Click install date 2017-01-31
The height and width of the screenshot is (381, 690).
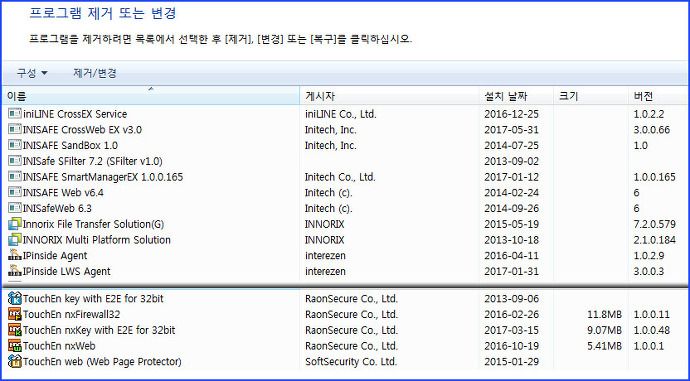point(511,271)
